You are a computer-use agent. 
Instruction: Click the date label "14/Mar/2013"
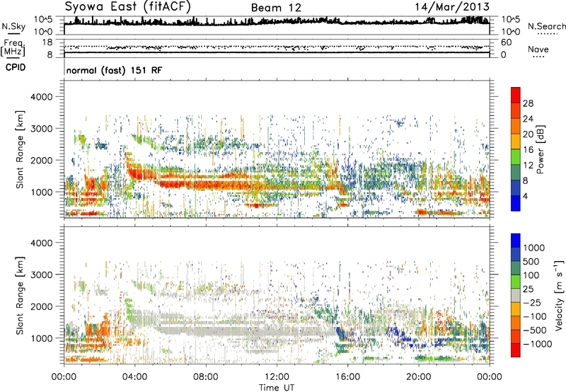coord(452,7)
